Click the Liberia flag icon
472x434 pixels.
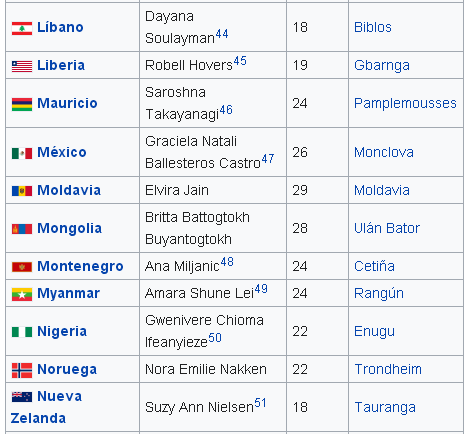pyautogui.click(x=22, y=66)
